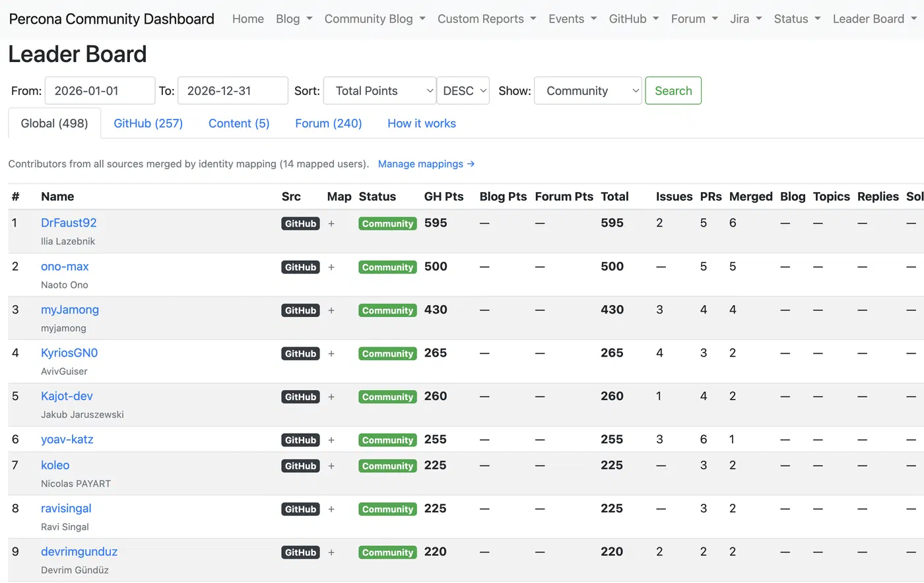
Task: Expand the Forum navbar menu
Action: [694, 19]
